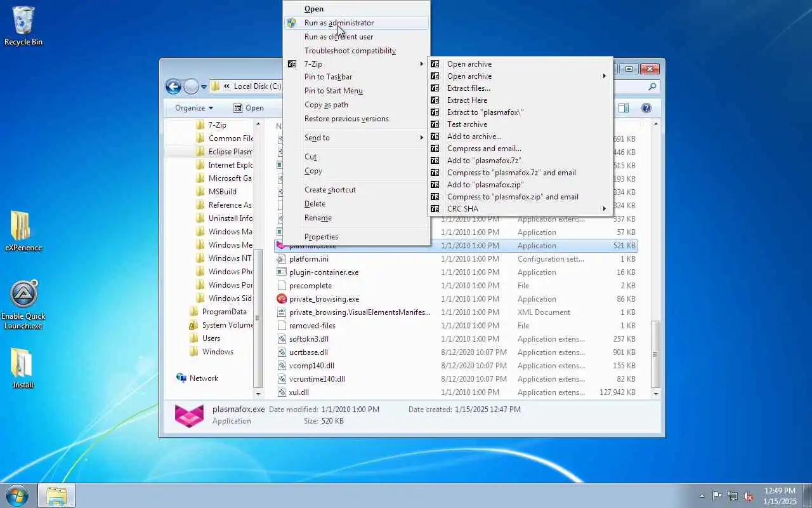Open the eXPerience desktop folder
The height and width of the screenshot is (508, 812).
(x=23, y=231)
